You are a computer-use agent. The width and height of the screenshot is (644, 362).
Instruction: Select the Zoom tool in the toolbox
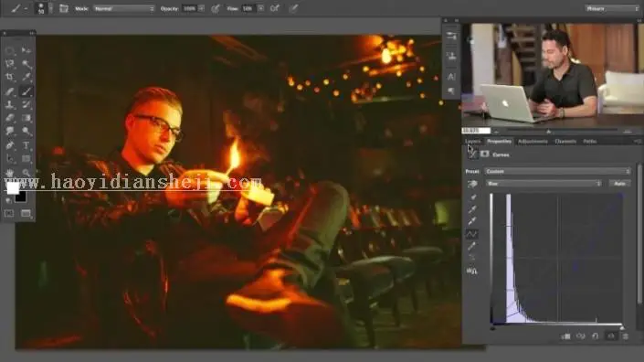[26, 173]
